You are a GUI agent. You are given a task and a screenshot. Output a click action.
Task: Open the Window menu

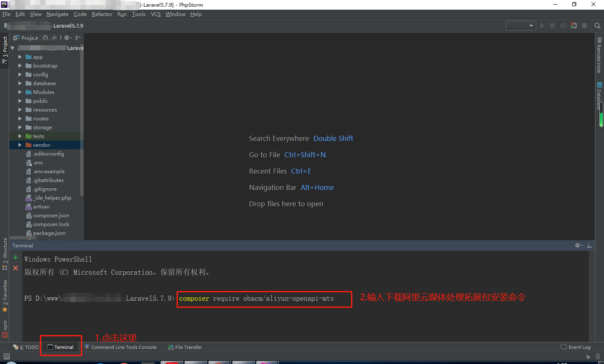point(175,14)
